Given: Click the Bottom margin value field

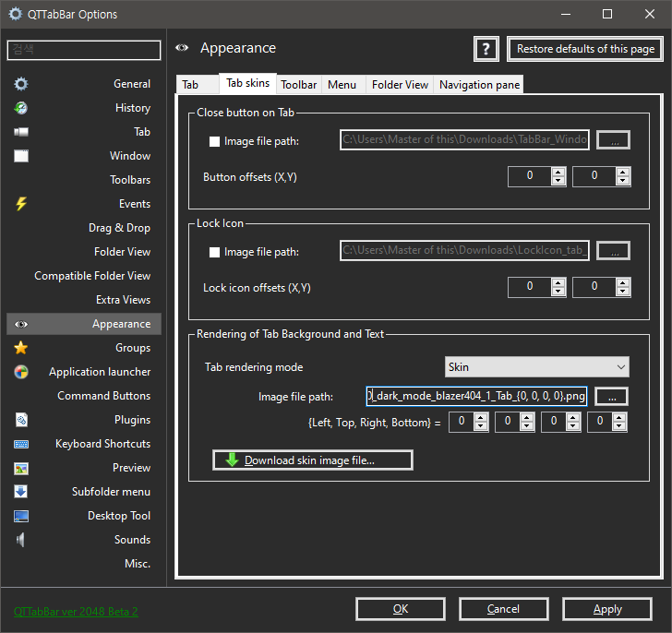Looking at the screenshot, I should 600,422.
